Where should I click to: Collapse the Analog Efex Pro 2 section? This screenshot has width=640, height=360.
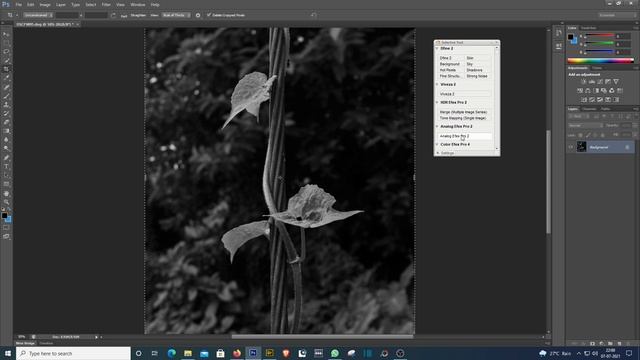pos(437,127)
